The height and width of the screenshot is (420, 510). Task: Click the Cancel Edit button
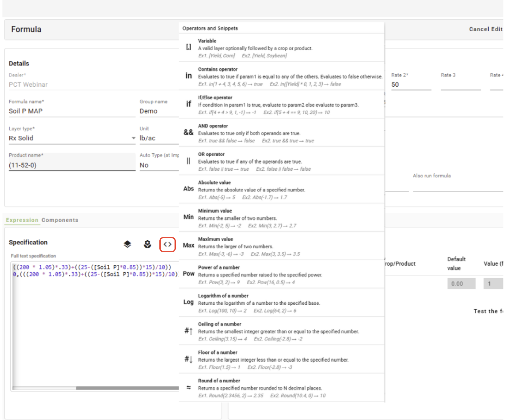(486, 29)
